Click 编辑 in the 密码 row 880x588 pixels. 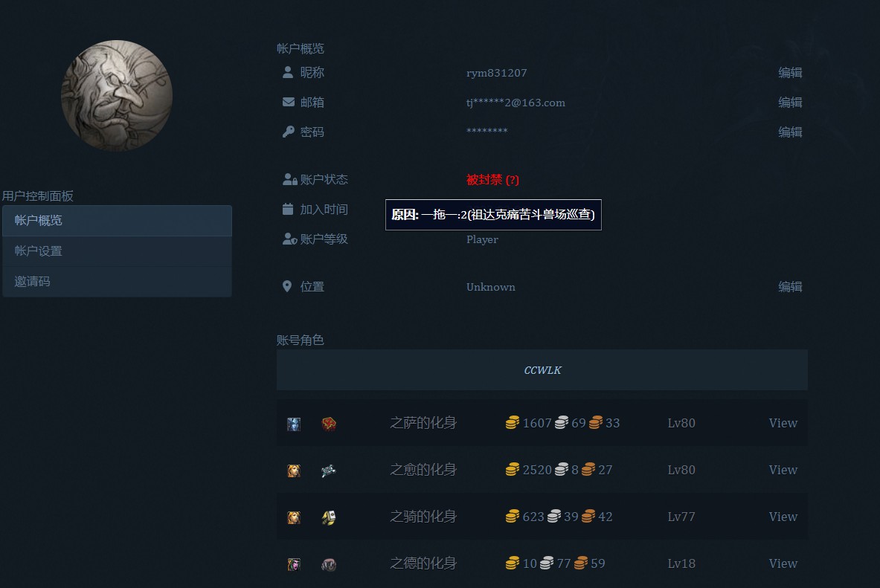(x=790, y=132)
